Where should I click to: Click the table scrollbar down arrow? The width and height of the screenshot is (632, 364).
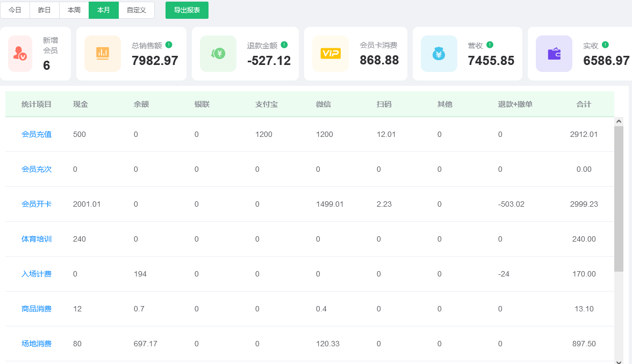(619, 361)
